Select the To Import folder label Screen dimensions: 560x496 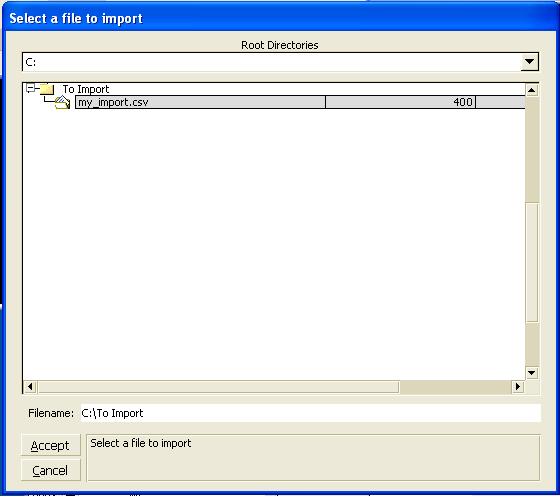coord(86,89)
